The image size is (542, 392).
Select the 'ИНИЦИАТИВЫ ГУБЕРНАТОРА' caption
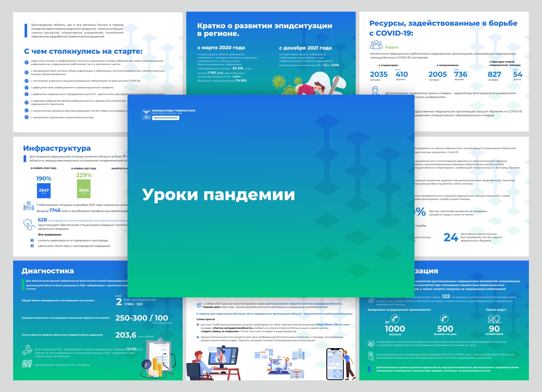174,111
